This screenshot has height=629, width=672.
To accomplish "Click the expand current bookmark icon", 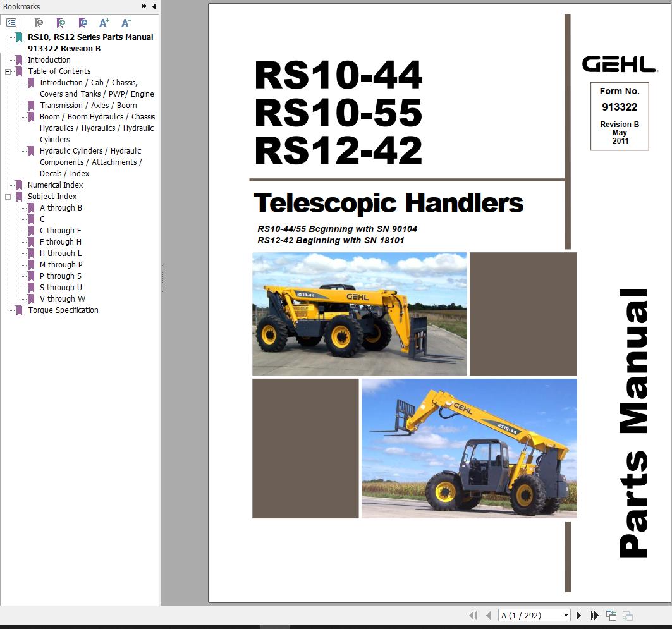I will tap(83, 23).
